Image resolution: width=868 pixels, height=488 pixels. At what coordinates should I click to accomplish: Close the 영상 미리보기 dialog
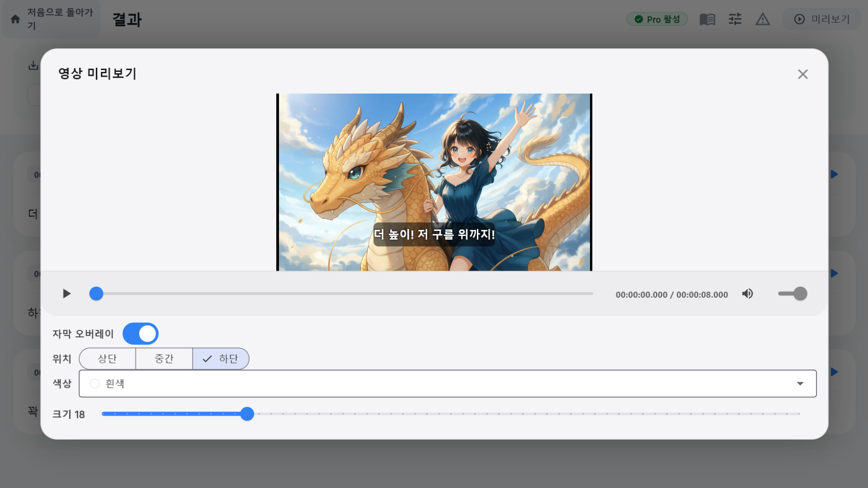[x=802, y=74]
